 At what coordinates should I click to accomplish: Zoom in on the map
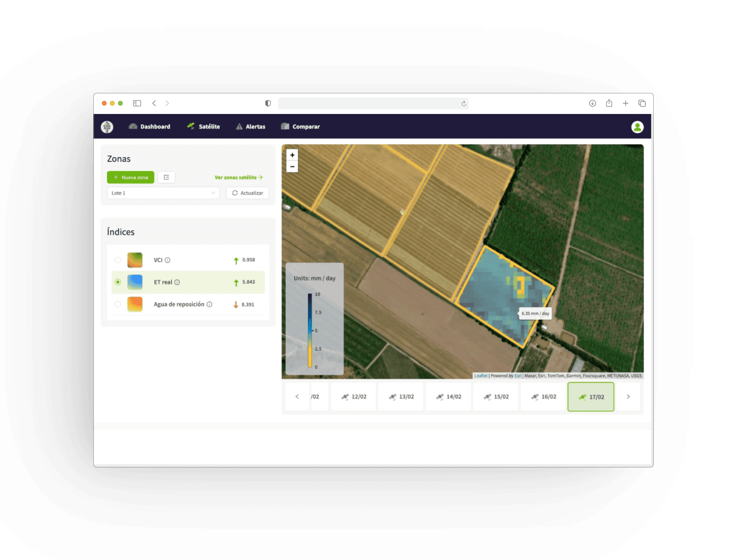[x=292, y=155]
